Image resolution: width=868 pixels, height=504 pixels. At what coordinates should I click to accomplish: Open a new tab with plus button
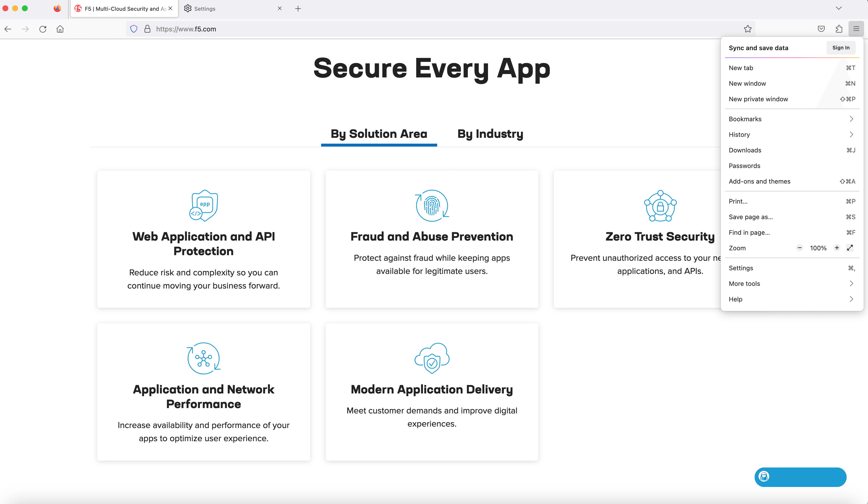[298, 9]
